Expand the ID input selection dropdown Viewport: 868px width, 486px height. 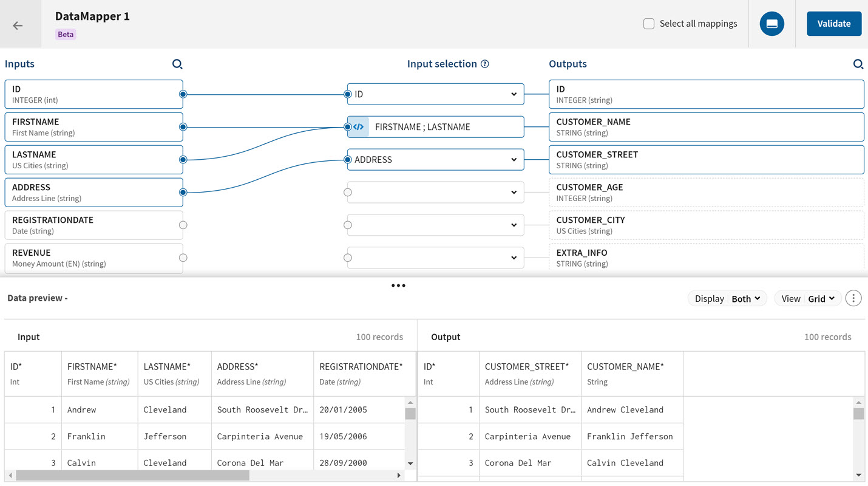point(513,94)
